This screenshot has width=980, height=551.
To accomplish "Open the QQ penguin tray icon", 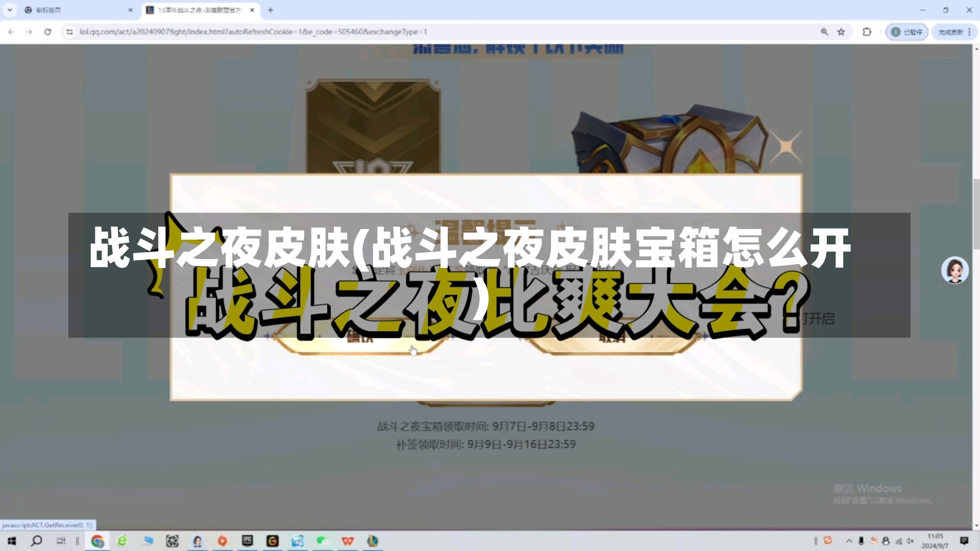I will (x=886, y=541).
